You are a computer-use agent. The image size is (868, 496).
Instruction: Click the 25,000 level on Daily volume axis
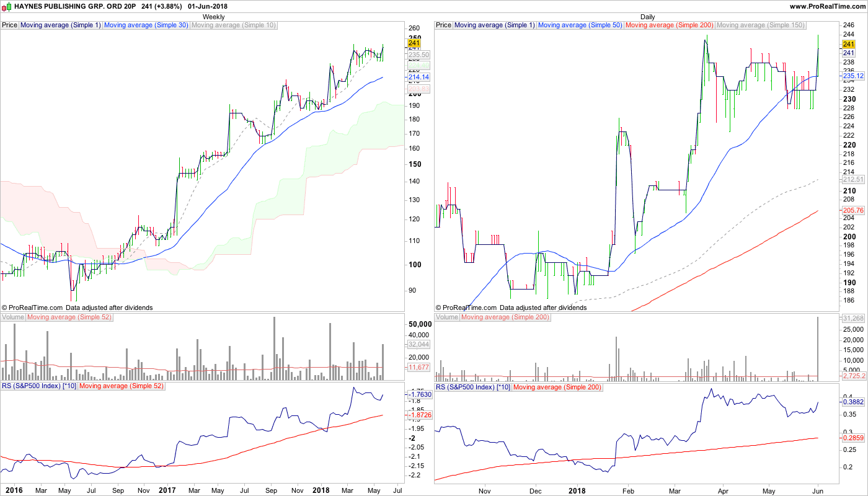(x=852, y=330)
